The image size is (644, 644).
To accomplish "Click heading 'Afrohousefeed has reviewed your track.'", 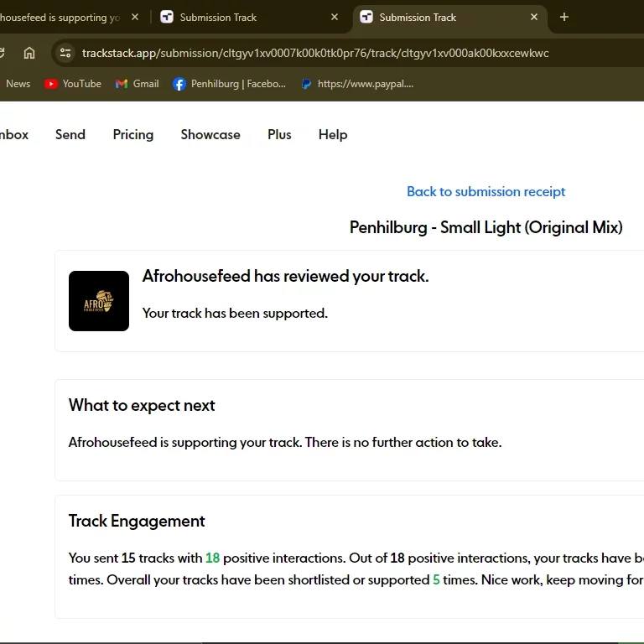I will (x=285, y=276).
